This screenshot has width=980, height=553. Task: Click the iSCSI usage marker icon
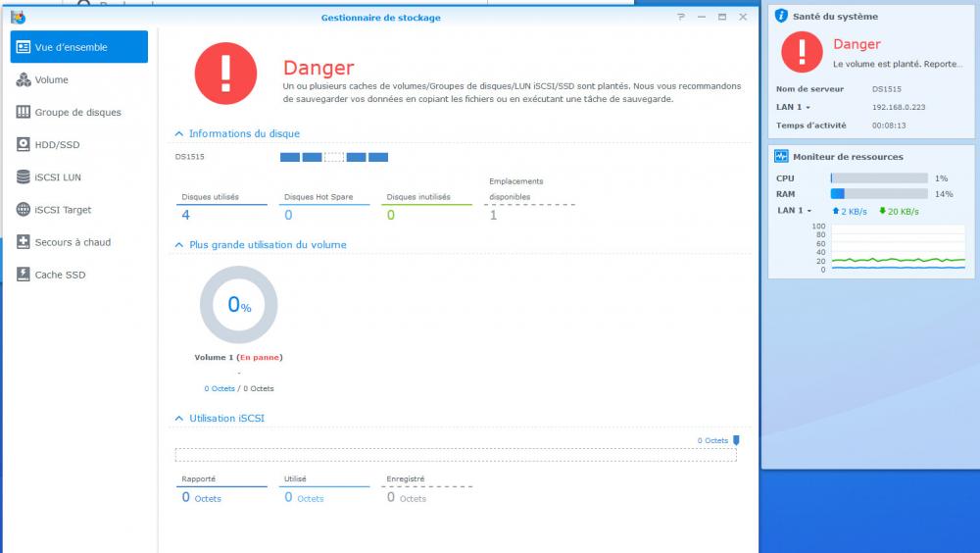(x=736, y=440)
